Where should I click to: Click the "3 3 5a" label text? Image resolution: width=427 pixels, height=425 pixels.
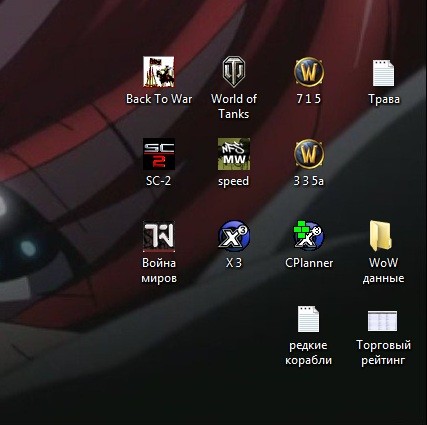(309, 181)
